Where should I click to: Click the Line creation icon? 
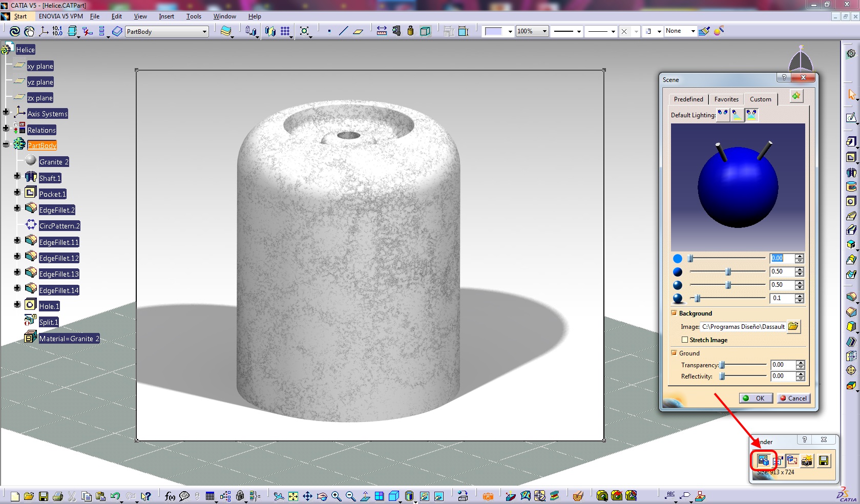pos(343,31)
